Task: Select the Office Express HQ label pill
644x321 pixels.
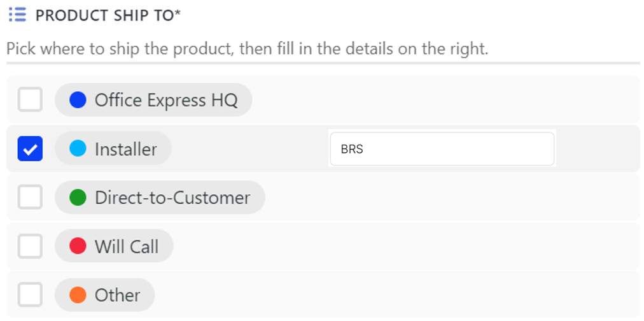Action: [x=153, y=100]
